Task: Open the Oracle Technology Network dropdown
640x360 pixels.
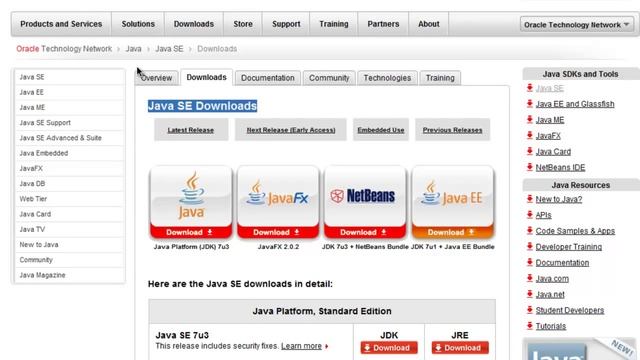Action: tap(577, 24)
